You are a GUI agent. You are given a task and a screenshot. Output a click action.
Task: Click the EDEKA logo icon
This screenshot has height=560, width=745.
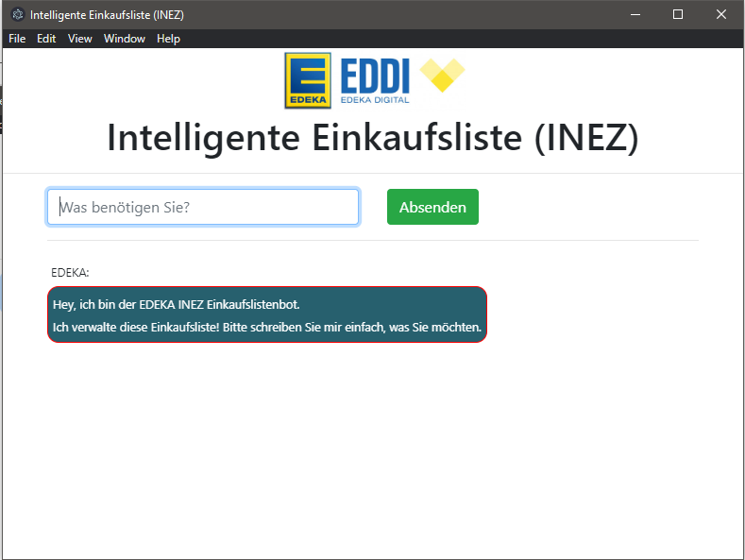[x=308, y=80]
